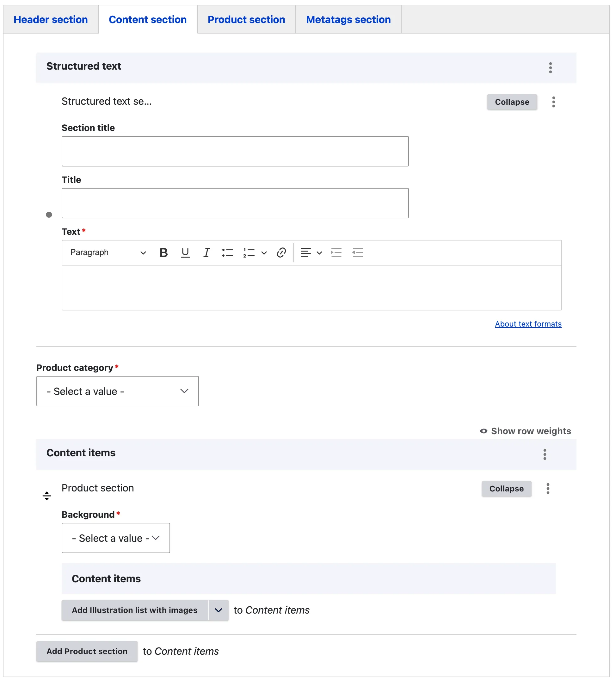Screen dimensions: 616x681
Task: Insert a numbered list
Action: click(x=249, y=253)
